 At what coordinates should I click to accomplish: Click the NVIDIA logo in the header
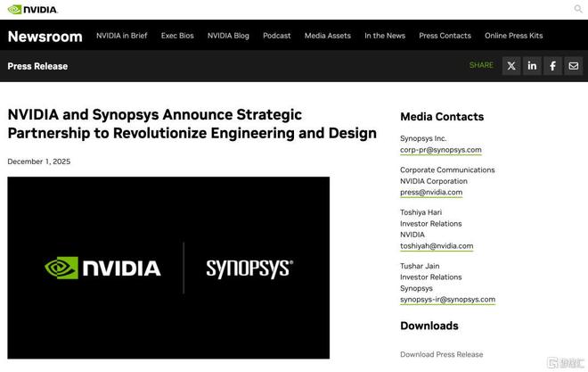coord(33,10)
